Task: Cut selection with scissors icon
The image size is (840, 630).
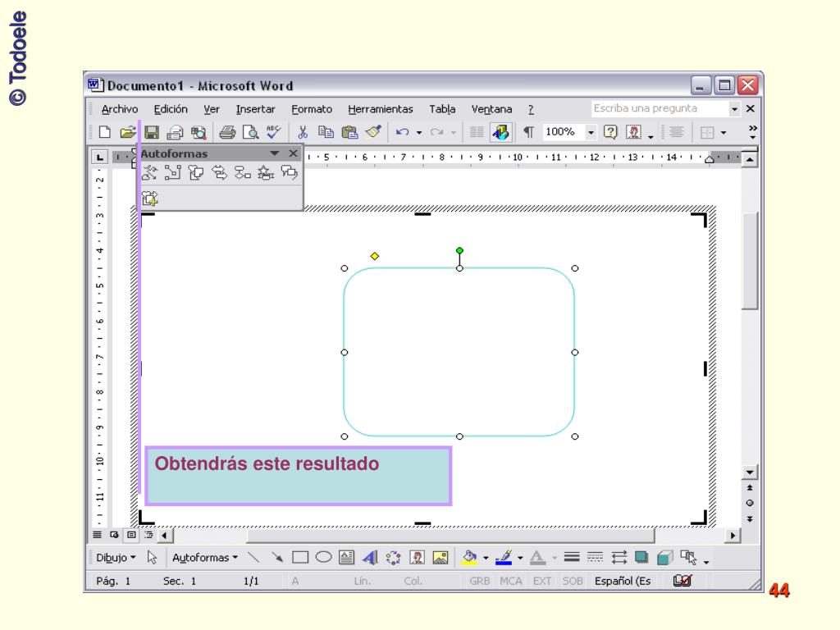Action: coord(303,132)
